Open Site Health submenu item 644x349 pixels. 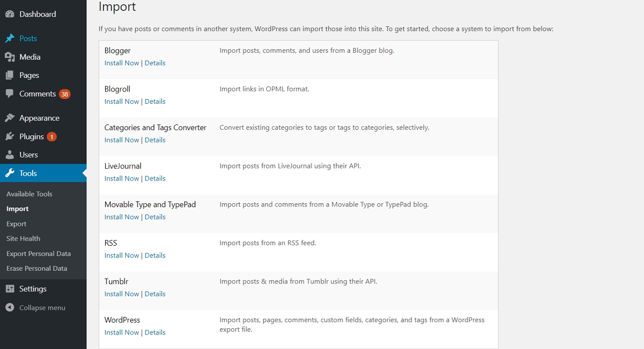pos(23,239)
